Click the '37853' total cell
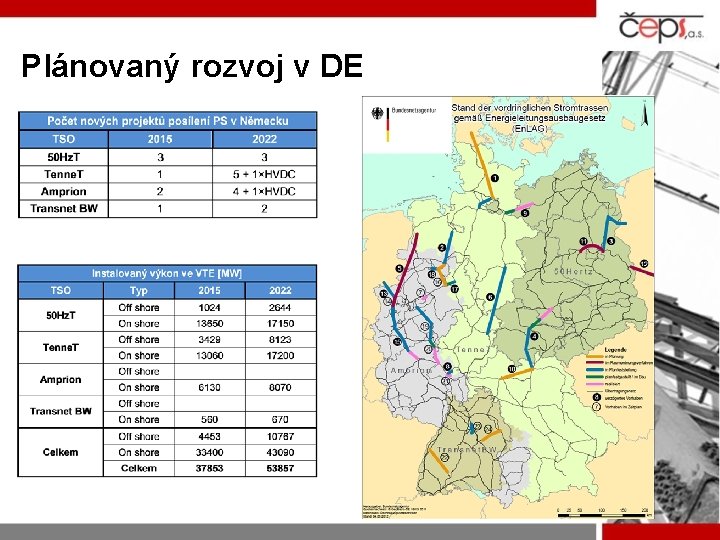Screen dimensions: 720x540 pyautogui.click(x=209, y=468)
